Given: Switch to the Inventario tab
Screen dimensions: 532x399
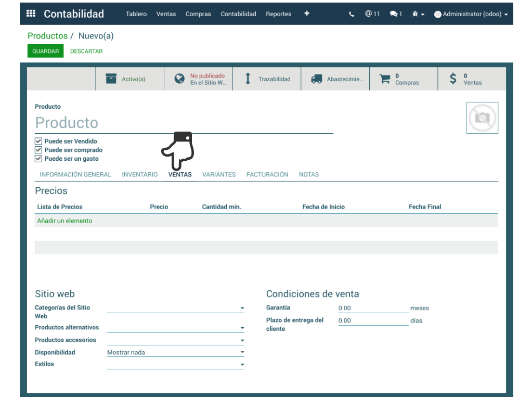Looking at the screenshot, I should [x=139, y=175].
